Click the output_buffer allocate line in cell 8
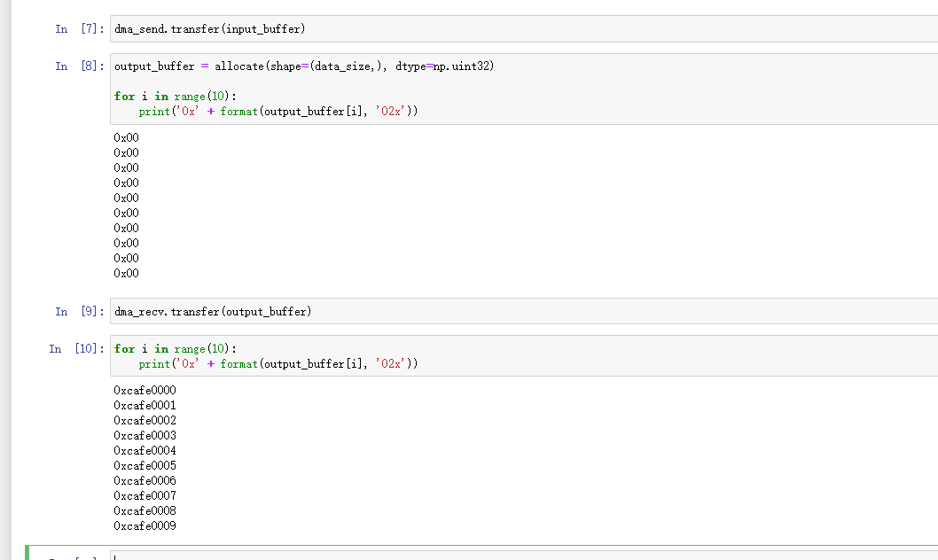The width and height of the screenshot is (938, 560). point(304,66)
